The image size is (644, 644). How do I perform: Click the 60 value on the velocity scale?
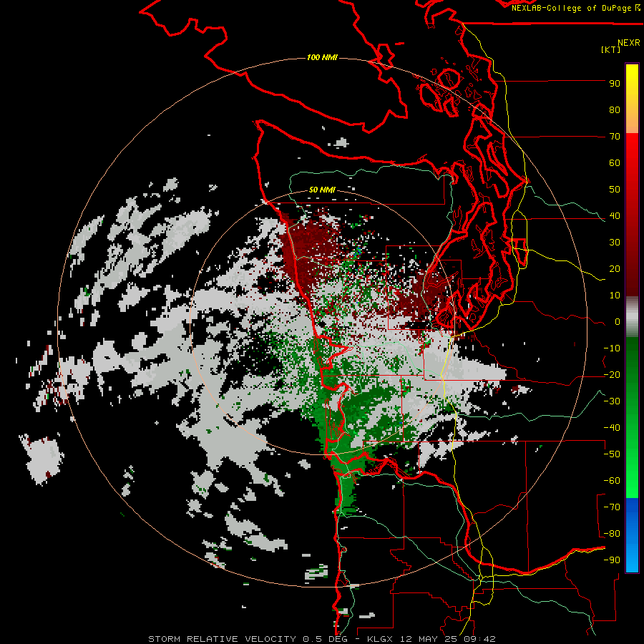[x=615, y=163]
